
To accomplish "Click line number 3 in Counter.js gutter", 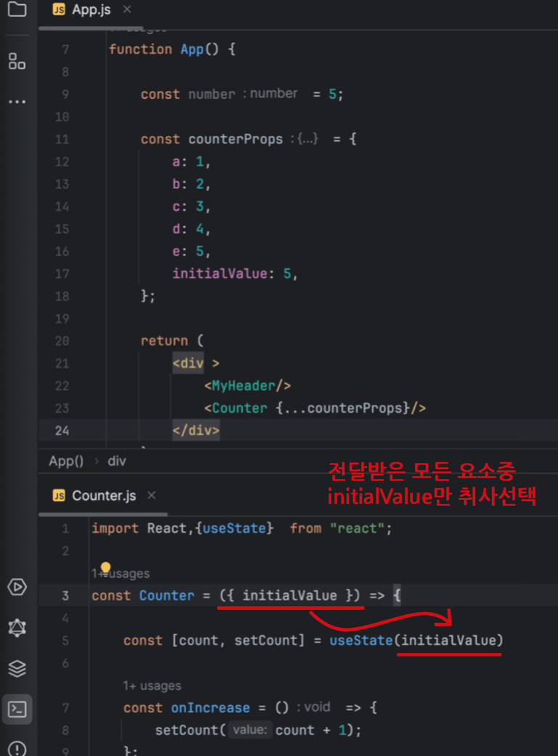I will (x=65, y=595).
